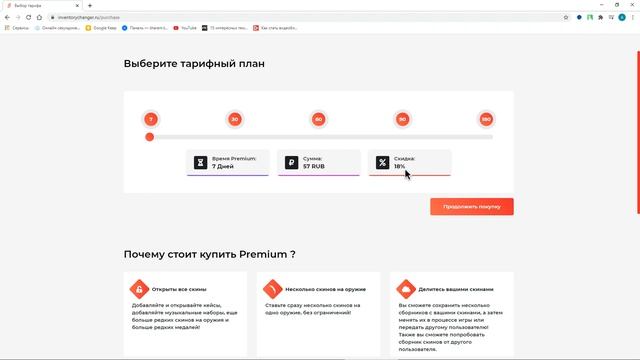Open the Chrome profile avatar

pos(622,17)
